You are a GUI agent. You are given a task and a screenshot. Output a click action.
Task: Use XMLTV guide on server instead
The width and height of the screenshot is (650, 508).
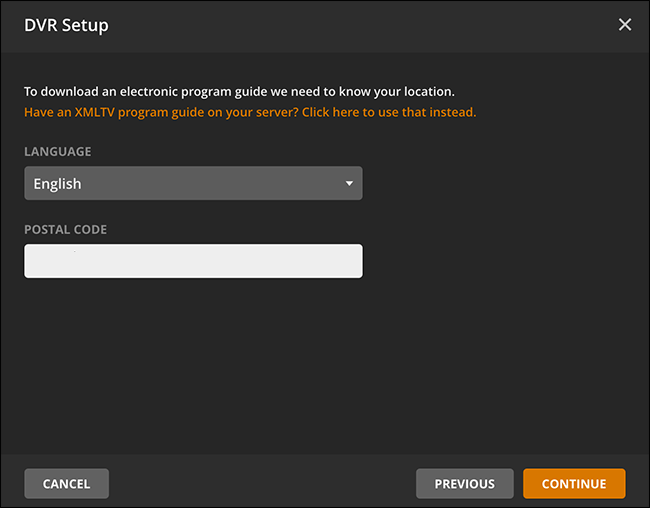pyautogui.click(x=250, y=112)
